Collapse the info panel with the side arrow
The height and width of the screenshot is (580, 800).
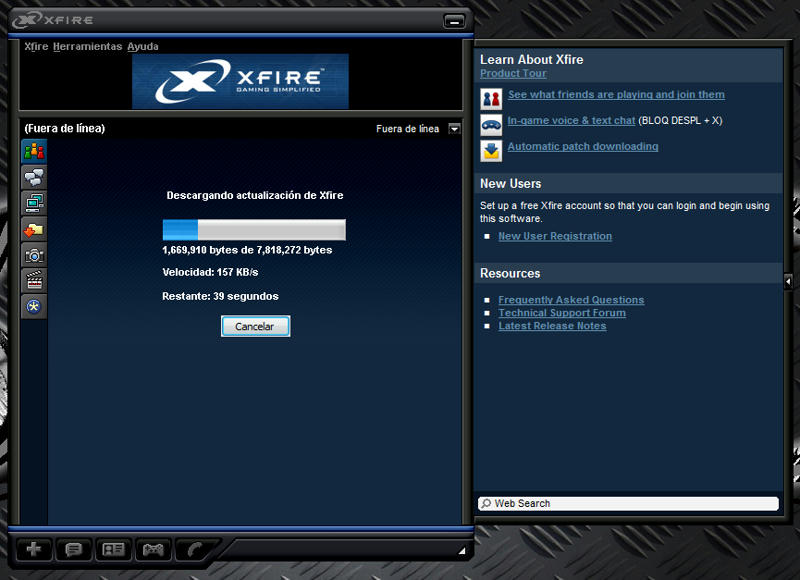[x=788, y=281]
